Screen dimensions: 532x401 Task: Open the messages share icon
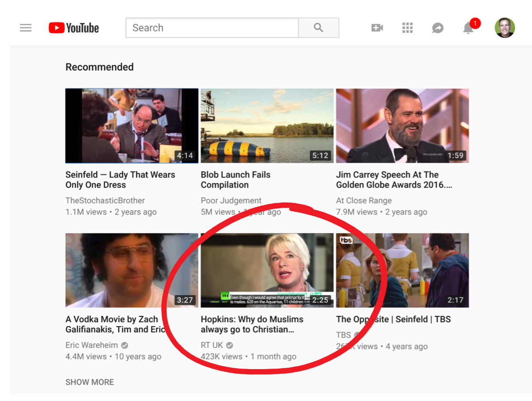pos(438,28)
